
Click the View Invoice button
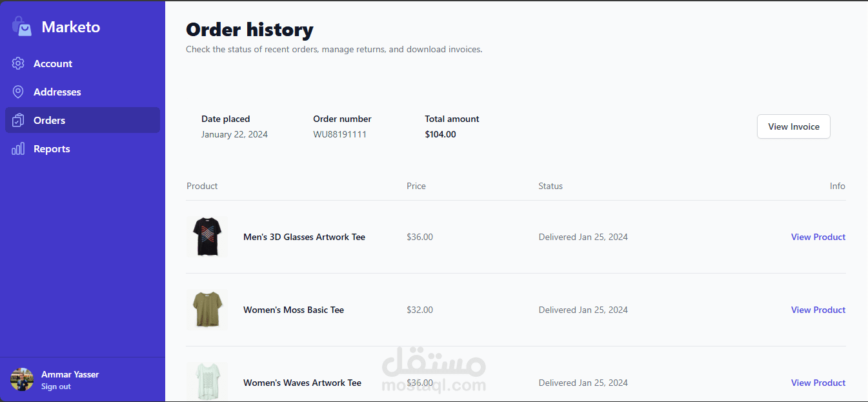(793, 126)
